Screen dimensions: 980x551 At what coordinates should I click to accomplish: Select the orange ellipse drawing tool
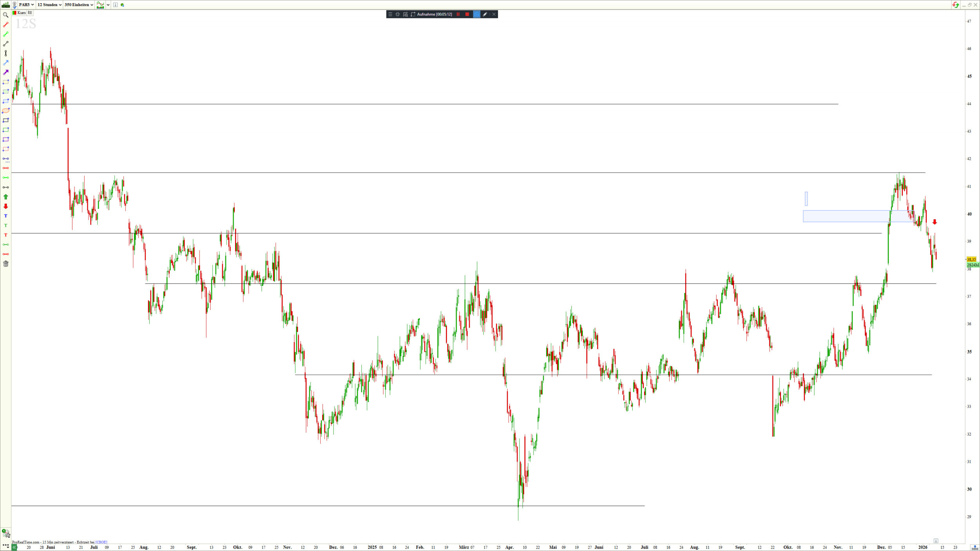pyautogui.click(x=5, y=111)
